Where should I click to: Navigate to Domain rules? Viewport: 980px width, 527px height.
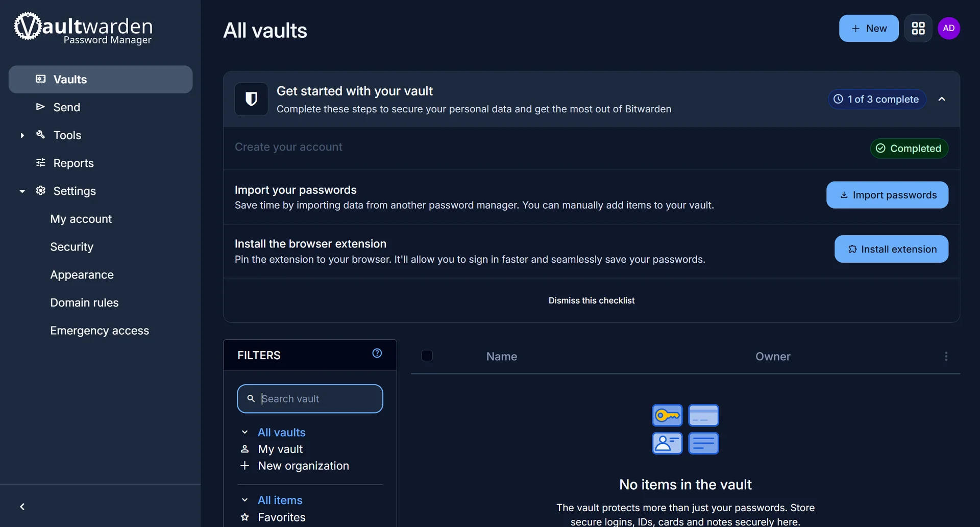[x=85, y=303]
